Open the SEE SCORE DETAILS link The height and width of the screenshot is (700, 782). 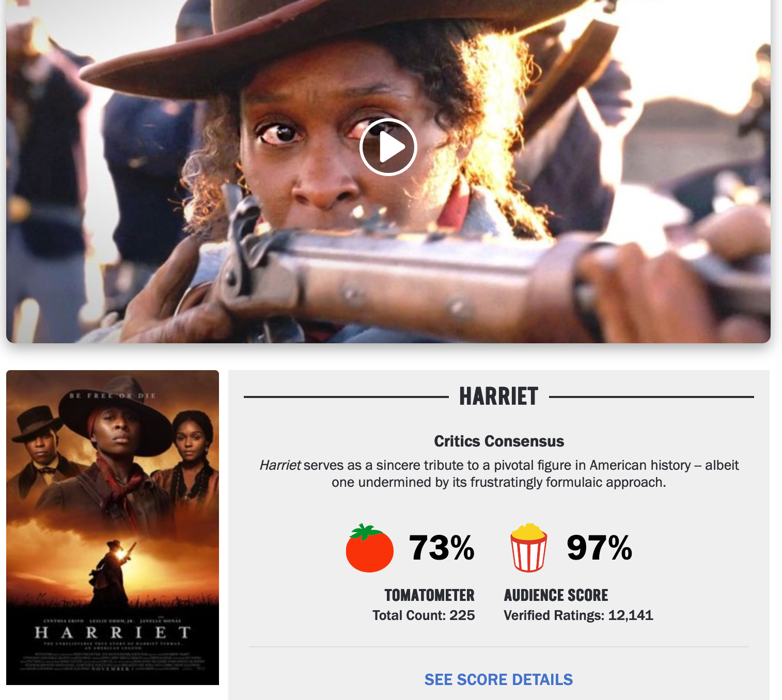(498, 679)
